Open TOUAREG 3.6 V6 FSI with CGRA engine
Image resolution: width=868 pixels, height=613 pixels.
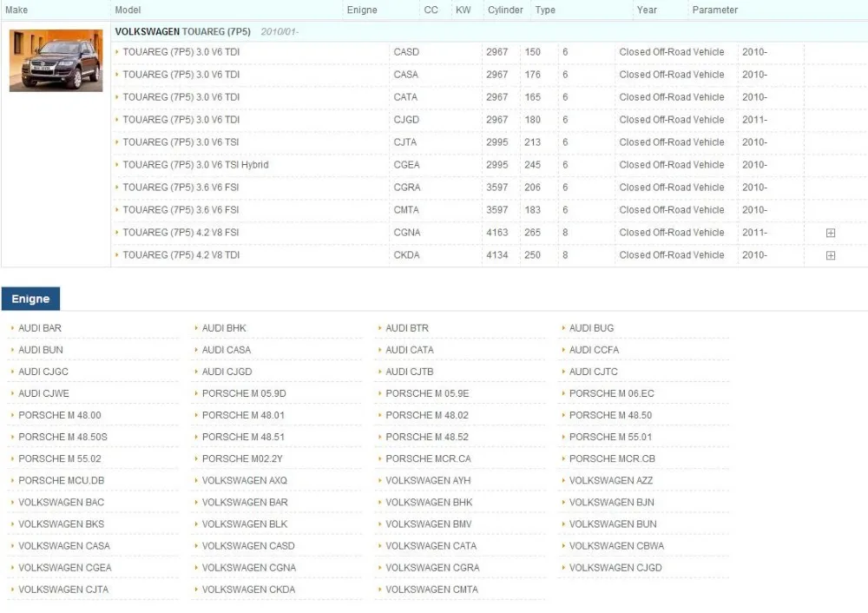click(x=181, y=188)
